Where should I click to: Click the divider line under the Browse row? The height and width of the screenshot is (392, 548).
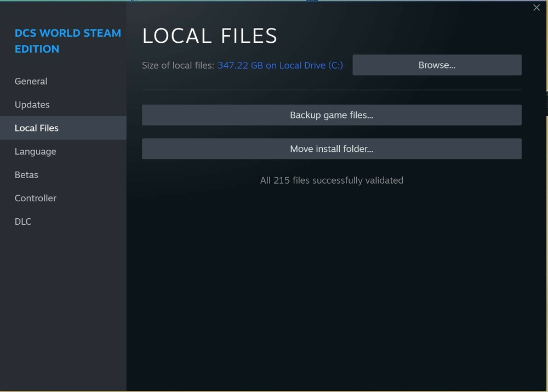332,90
